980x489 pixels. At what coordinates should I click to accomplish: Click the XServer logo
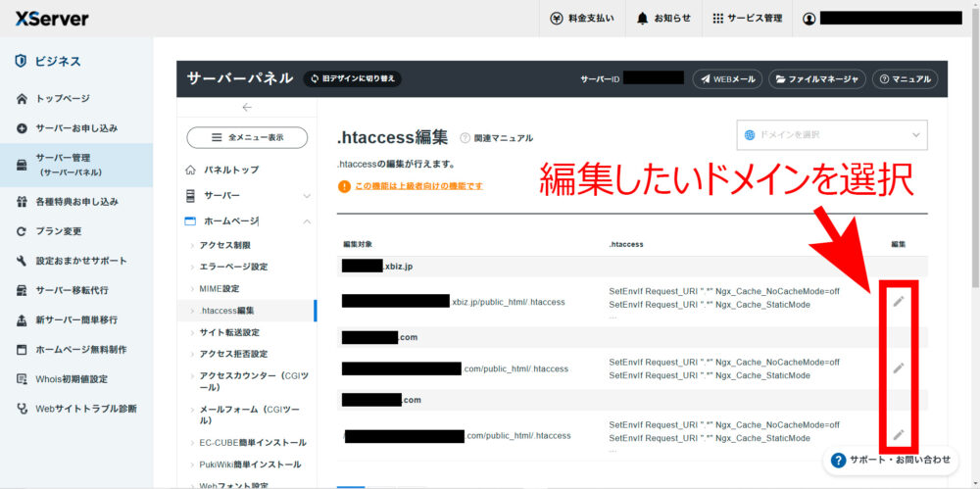pyautogui.click(x=52, y=19)
